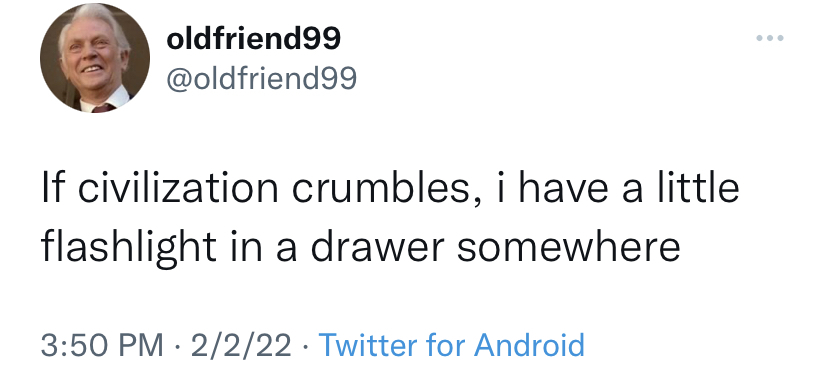This screenshot has height=385, width=828.
Task: Open the tweet's three-dot more options menu
Action: click(770, 37)
